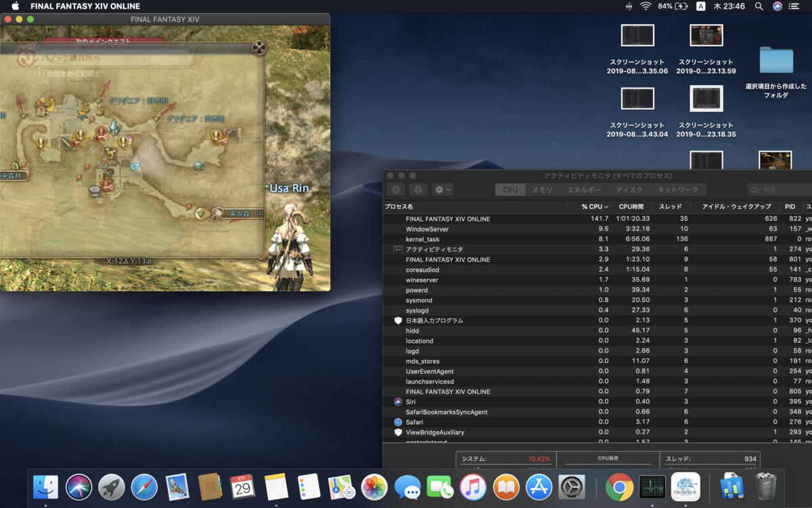The width and height of the screenshot is (812, 508).
Task: Open Reminders list icon in Dock
Action: (x=309, y=487)
